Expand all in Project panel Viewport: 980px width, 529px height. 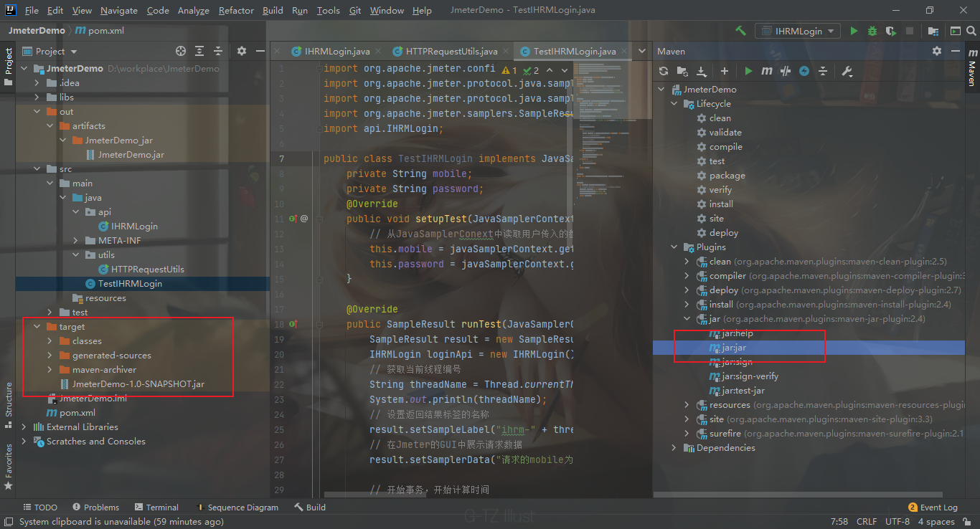[x=199, y=51]
